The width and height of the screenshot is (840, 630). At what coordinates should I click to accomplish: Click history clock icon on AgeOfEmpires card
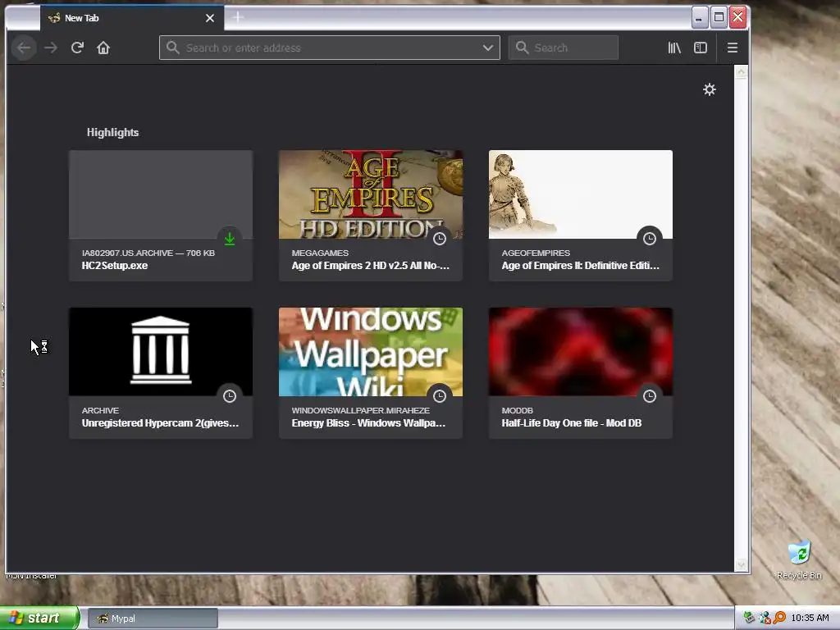(x=650, y=239)
